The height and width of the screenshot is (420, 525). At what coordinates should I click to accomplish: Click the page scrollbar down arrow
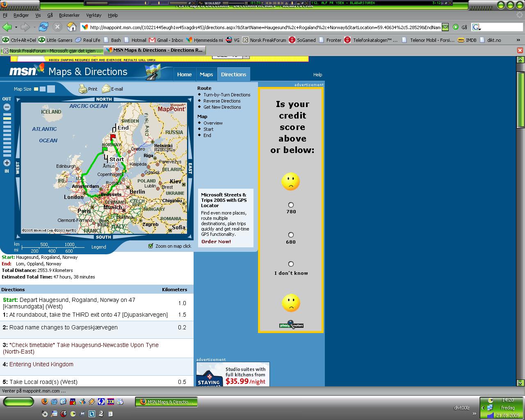520,383
